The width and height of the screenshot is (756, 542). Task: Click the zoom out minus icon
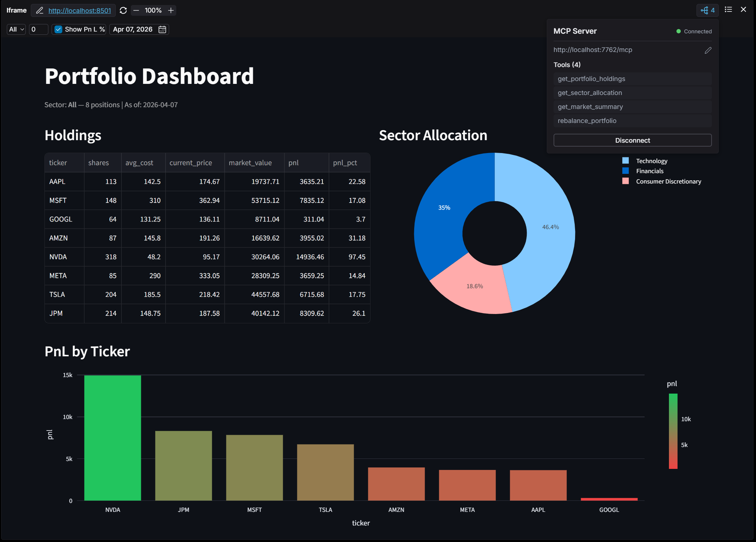pos(136,10)
